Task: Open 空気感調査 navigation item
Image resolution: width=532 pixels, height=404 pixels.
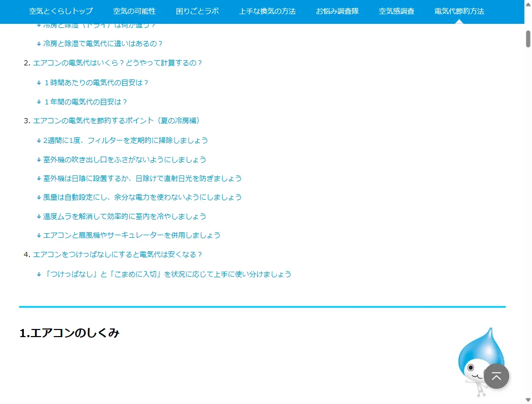Action: [x=397, y=11]
